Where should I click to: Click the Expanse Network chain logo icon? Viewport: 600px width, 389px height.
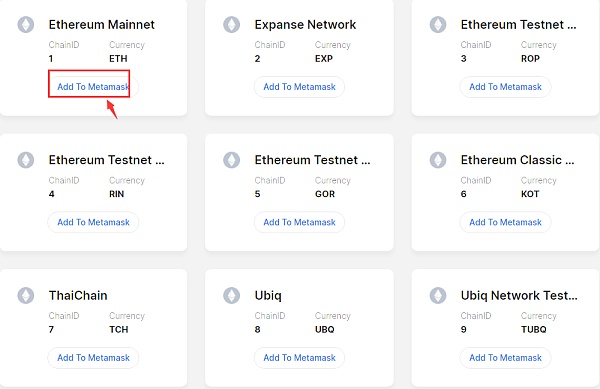(x=232, y=24)
